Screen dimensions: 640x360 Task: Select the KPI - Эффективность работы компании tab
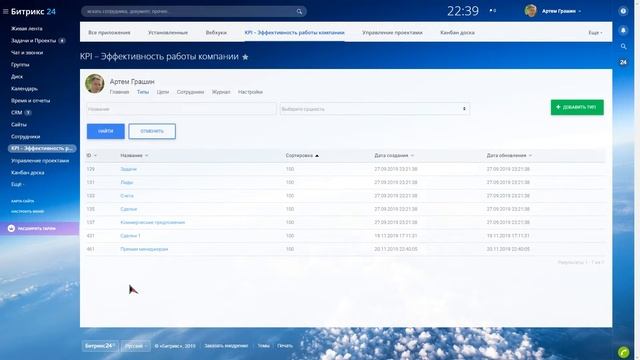tap(294, 33)
